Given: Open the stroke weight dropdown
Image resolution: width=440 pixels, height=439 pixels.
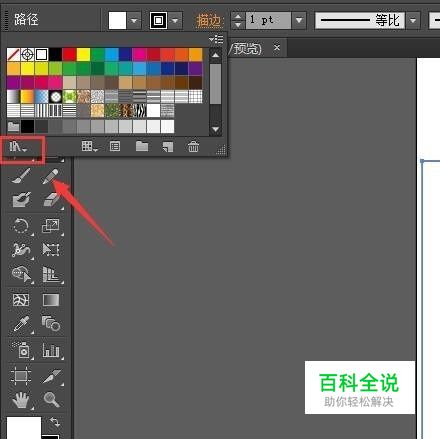Looking at the screenshot, I should pos(299,21).
